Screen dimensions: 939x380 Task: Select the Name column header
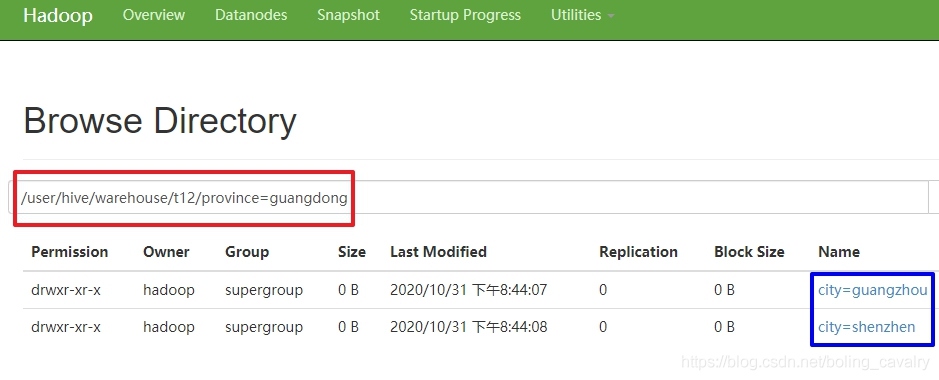(x=839, y=252)
